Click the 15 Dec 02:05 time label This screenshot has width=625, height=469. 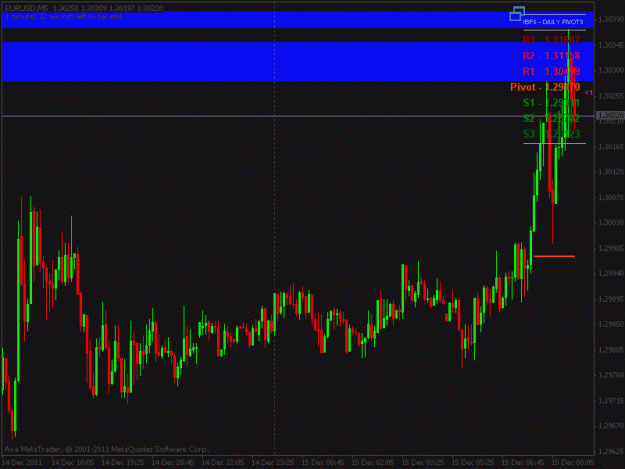pyautogui.click(x=373, y=463)
